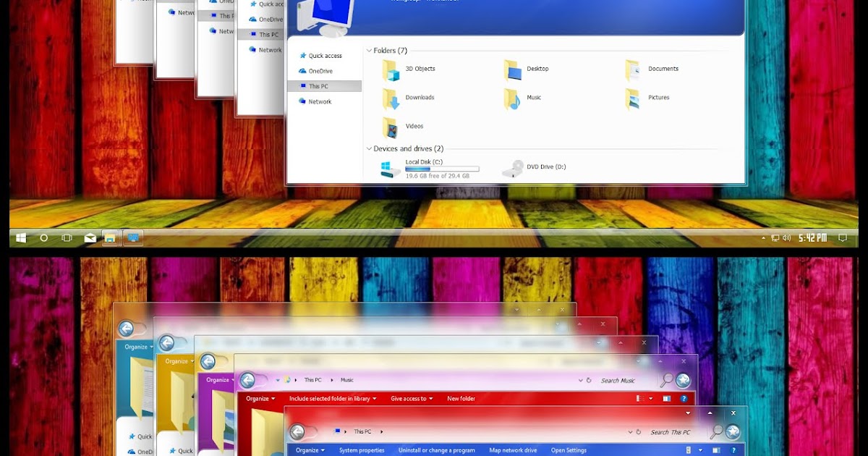Image resolution: width=868 pixels, height=456 pixels.
Task: Collapse the Devices and drives (2) group
Action: pos(369,149)
